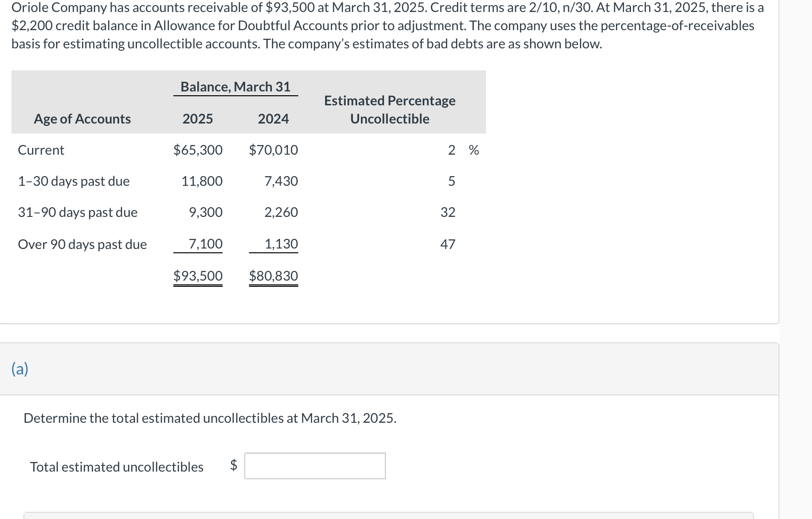Screen dimensions: 812x519
Task: Click the Current row label
Action: pyautogui.click(x=41, y=149)
